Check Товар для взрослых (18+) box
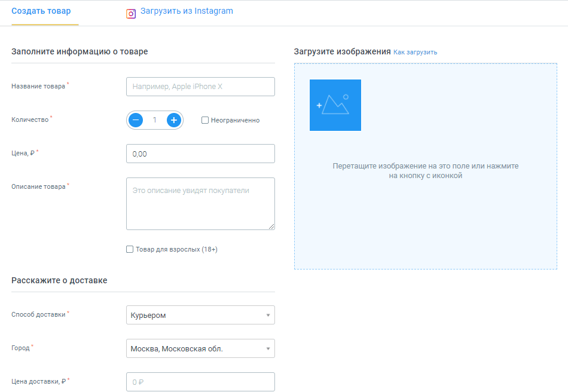This screenshot has width=568, height=392. 130,249
